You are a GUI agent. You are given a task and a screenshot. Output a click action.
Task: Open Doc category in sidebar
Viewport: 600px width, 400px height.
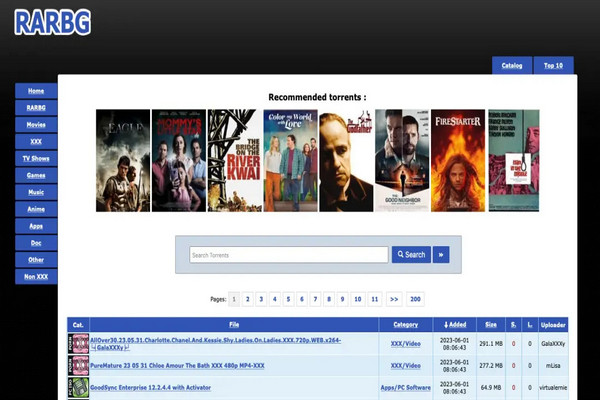pos(36,243)
